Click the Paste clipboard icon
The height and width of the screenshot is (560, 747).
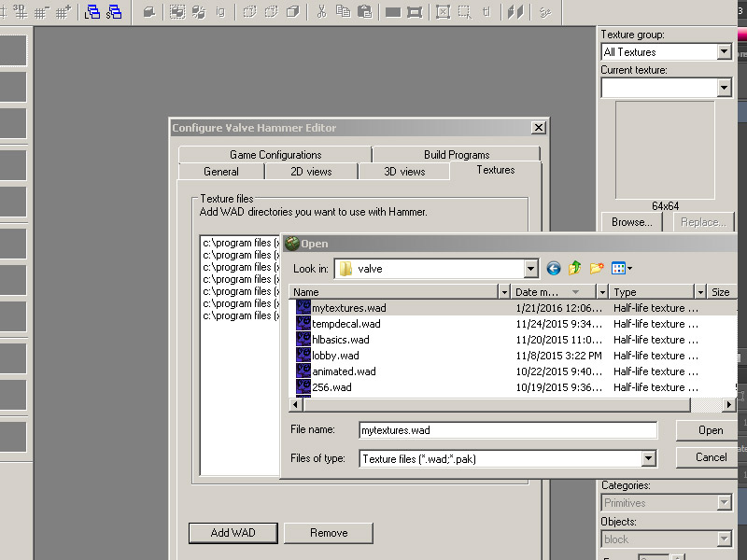pos(365,11)
